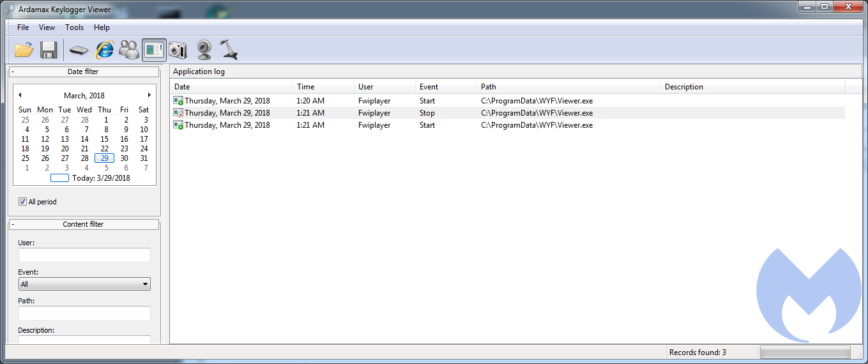Collapse the Content filter panel
The width and height of the screenshot is (868, 364).
pos(13,224)
